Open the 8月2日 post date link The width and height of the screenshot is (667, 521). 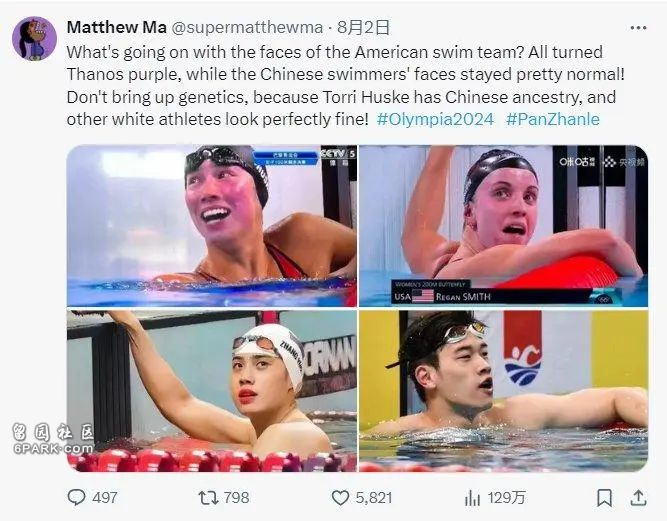pyautogui.click(x=363, y=27)
